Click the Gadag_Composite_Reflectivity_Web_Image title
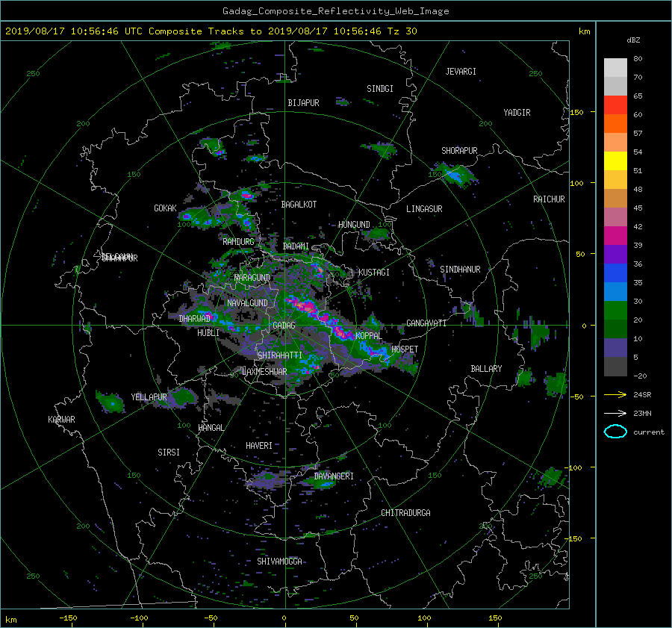Viewport: 672px width, 628px height. (x=335, y=11)
